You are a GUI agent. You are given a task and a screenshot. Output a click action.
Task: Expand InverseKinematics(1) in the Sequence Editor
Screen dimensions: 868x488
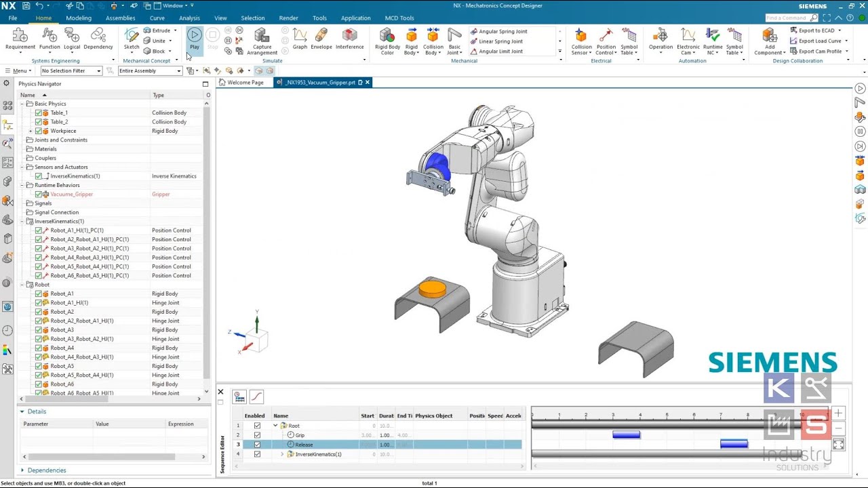(282, 454)
